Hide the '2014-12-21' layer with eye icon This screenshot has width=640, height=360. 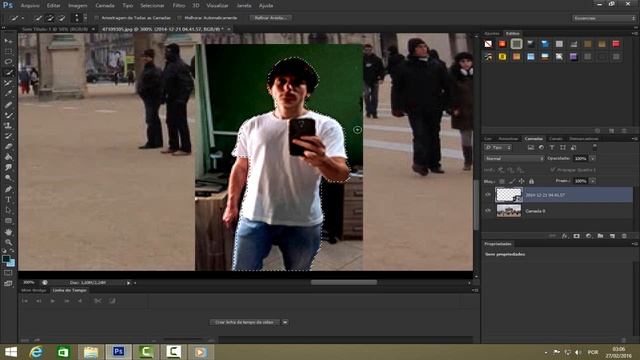(x=488, y=195)
